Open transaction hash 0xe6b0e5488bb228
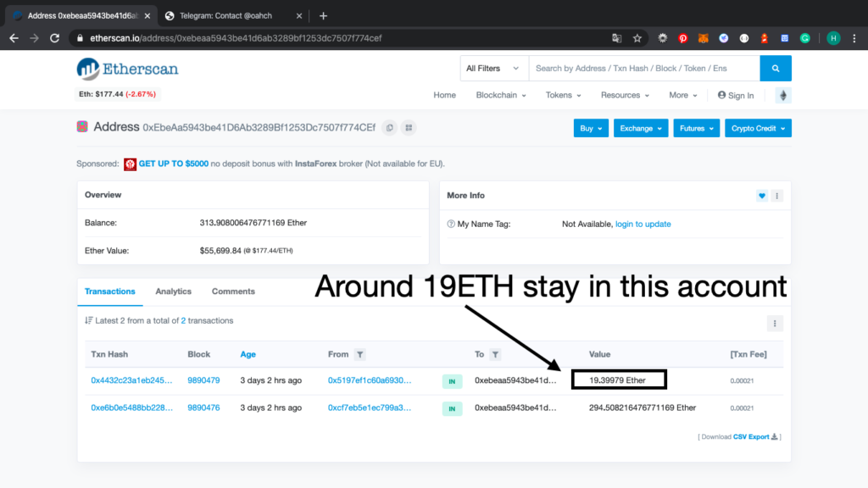This screenshot has width=868, height=488. [131, 408]
